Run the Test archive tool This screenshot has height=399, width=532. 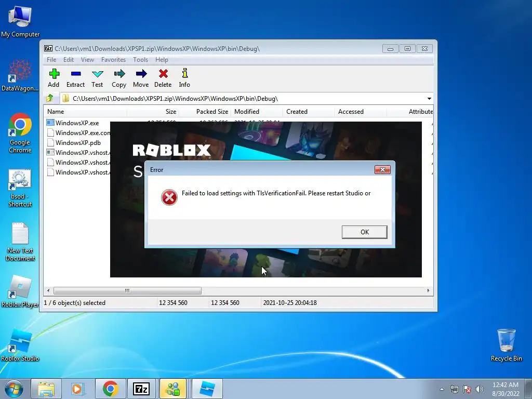click(x=97, y=78)
